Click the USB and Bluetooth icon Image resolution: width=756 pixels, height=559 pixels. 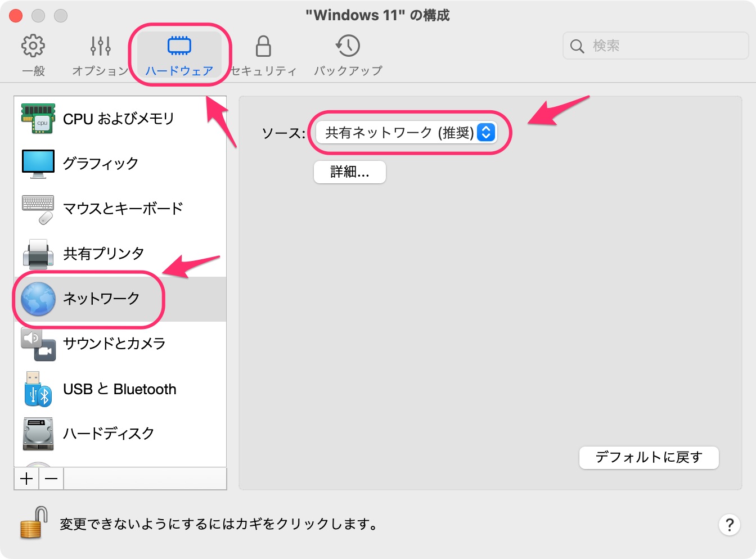tap(38, 389)
